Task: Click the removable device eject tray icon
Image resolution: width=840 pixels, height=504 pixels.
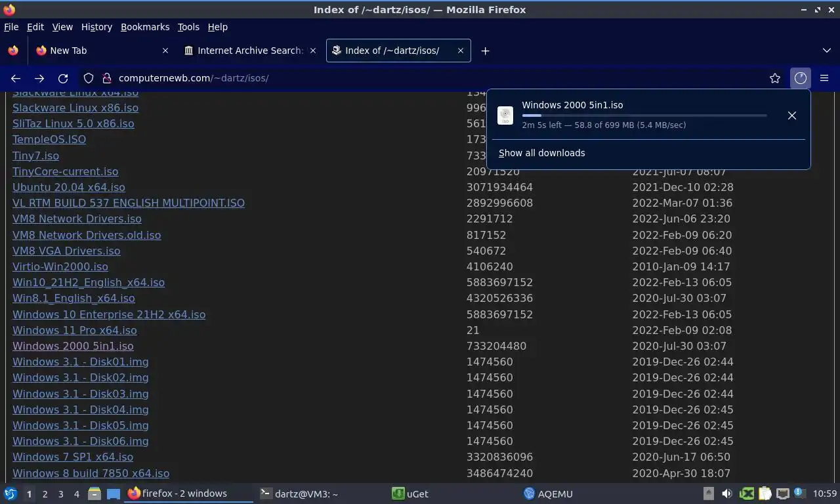Action: pyautogui.click(x=708, y=493)
